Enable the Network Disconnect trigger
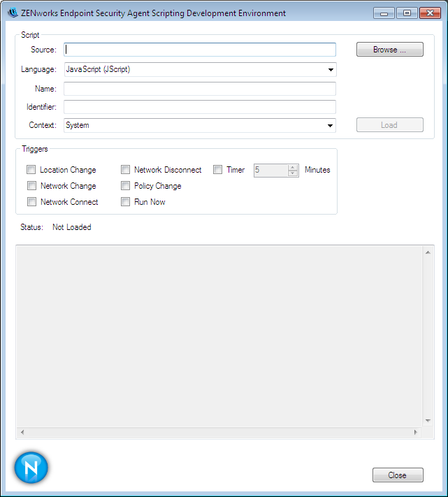 [x=126, y=170]
